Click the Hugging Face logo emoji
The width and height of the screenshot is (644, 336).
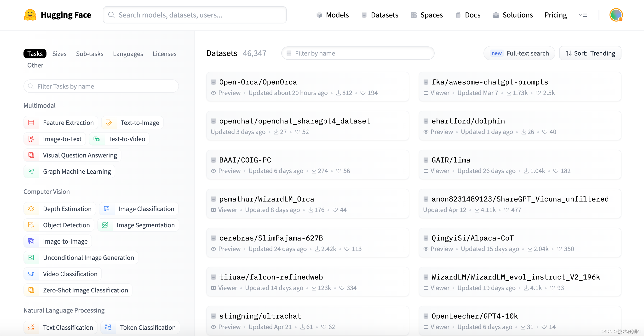30,15
